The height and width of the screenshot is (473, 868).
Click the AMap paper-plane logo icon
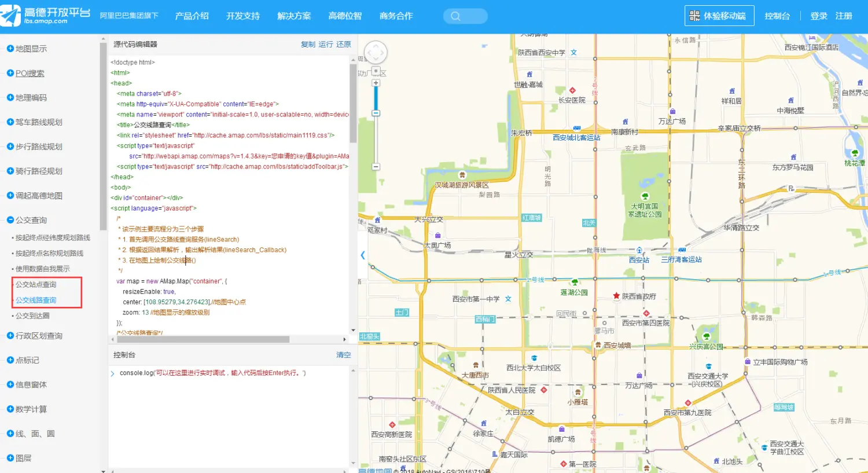point(10,16)
